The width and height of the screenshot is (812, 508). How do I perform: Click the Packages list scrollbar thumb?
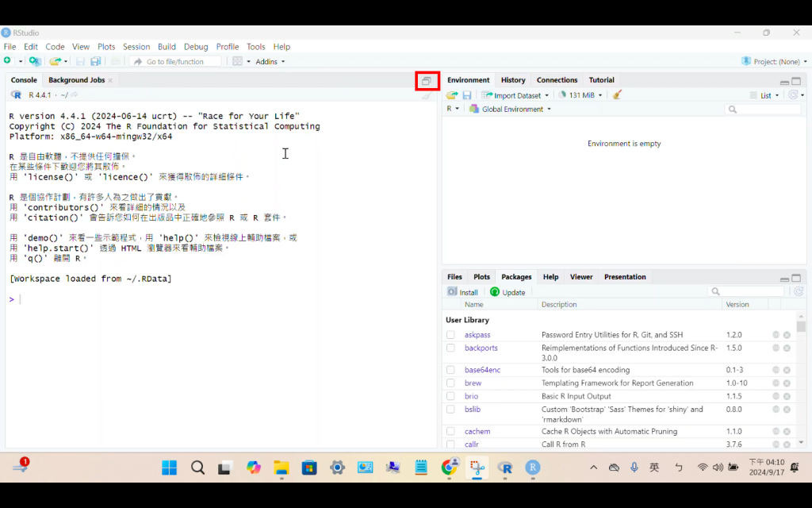point(801,326)
